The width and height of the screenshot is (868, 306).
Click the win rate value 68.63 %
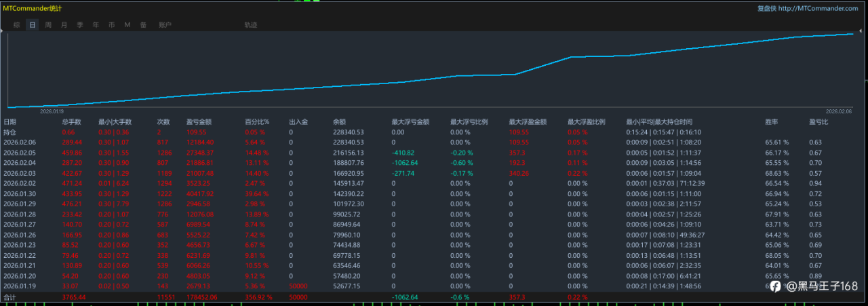[x=777, y=173]
